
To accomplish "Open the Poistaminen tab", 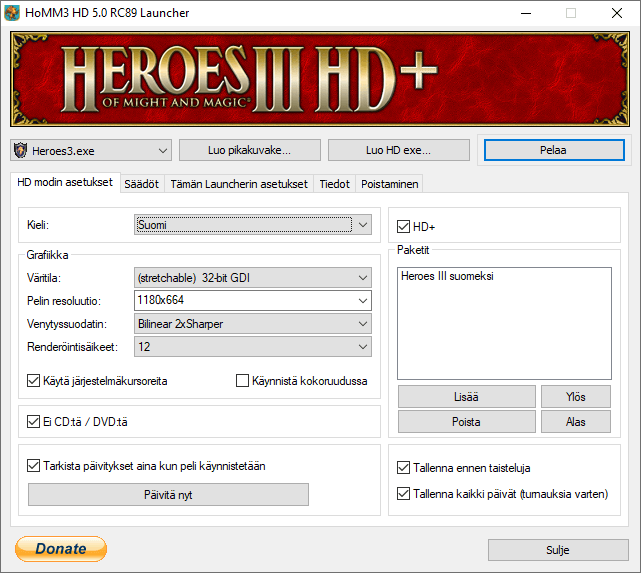I will click(x=390, y=184).
